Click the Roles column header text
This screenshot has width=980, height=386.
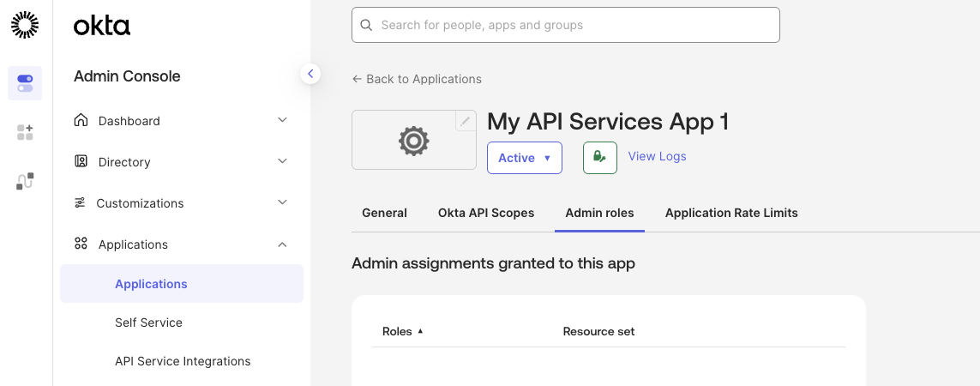pyautogui.click(x=397, y=331)
